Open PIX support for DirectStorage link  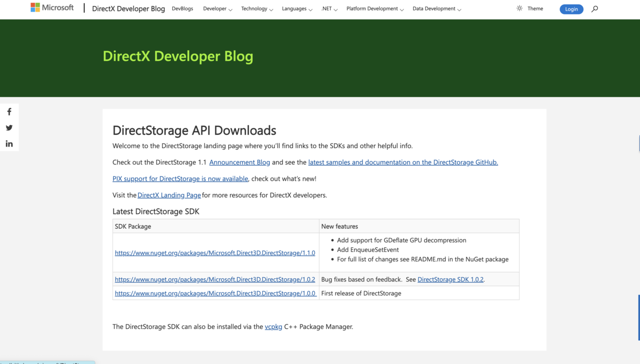coord(180,179)
